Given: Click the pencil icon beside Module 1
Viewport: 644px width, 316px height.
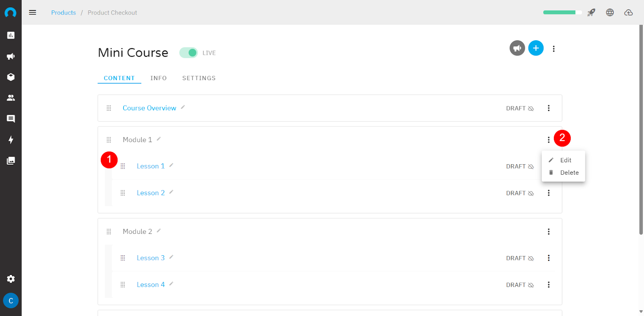Looking at the screenshot, I should (159, 139).
